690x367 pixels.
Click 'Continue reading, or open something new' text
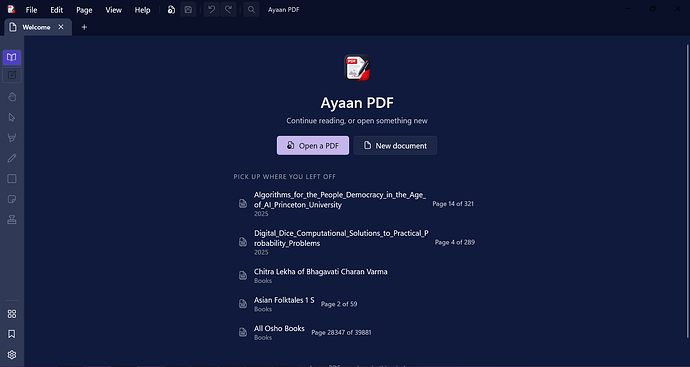(x=357, y=121)
